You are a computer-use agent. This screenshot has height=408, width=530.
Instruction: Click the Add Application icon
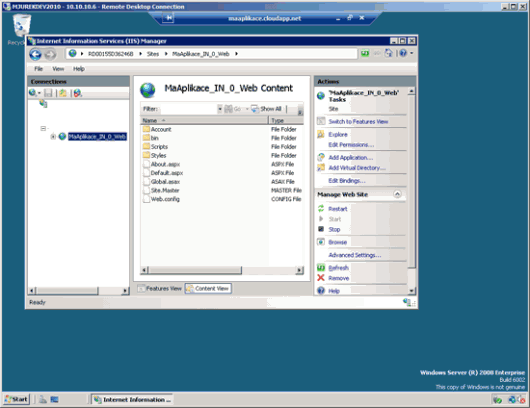pos(321,158)
